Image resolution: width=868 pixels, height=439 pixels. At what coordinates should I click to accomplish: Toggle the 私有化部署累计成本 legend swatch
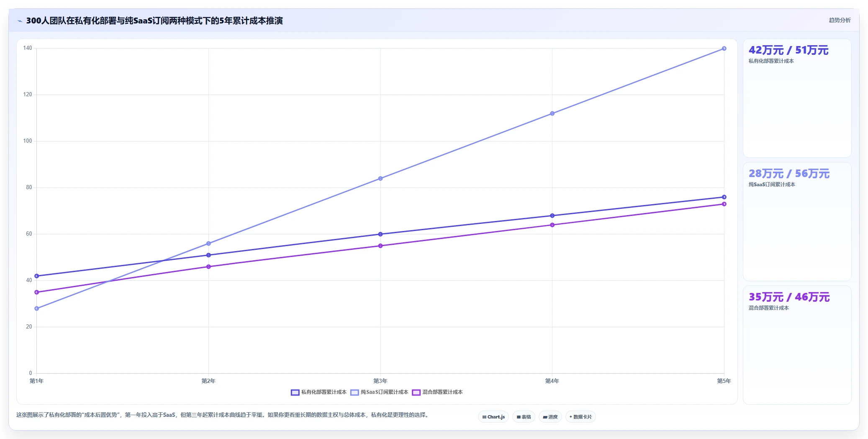coord(295,393)
